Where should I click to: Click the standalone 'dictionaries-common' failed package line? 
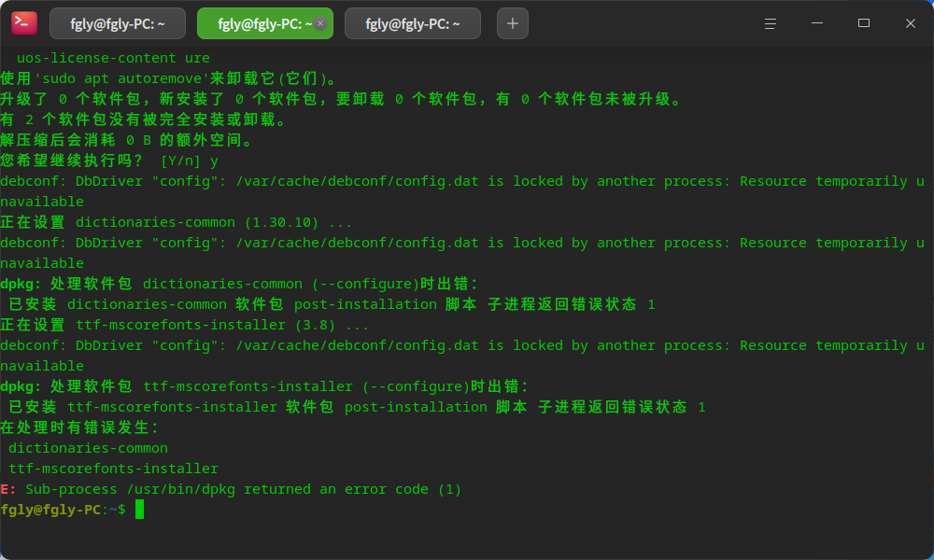click(x=88, y=448)
